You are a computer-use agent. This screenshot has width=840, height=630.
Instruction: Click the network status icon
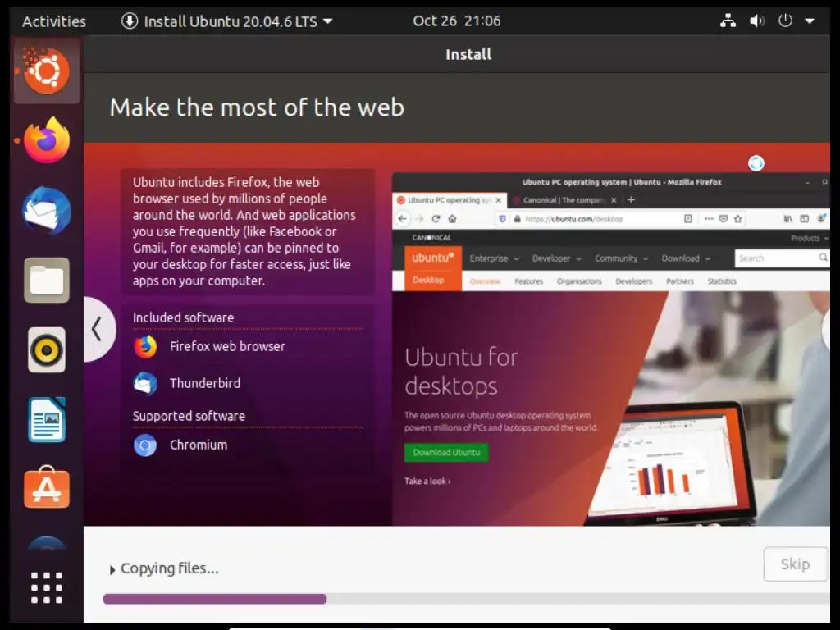(x=728, y=21)
